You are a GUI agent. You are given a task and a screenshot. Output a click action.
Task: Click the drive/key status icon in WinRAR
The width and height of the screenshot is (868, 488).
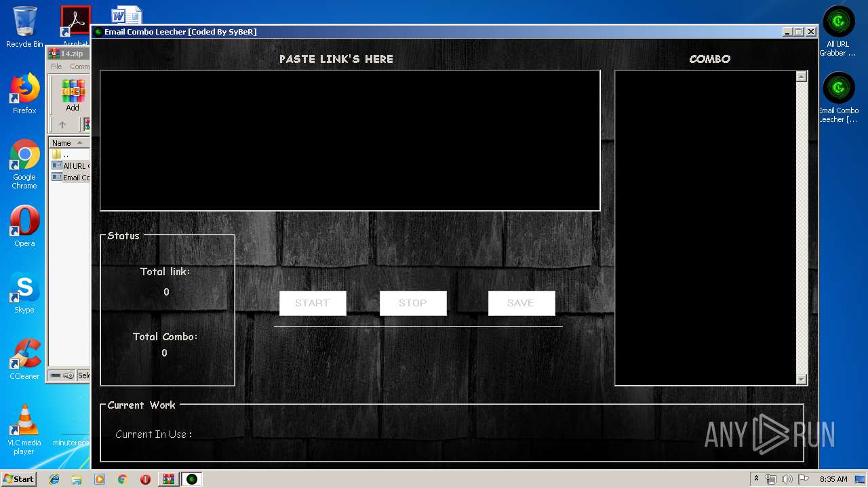[x=62, y=375]
